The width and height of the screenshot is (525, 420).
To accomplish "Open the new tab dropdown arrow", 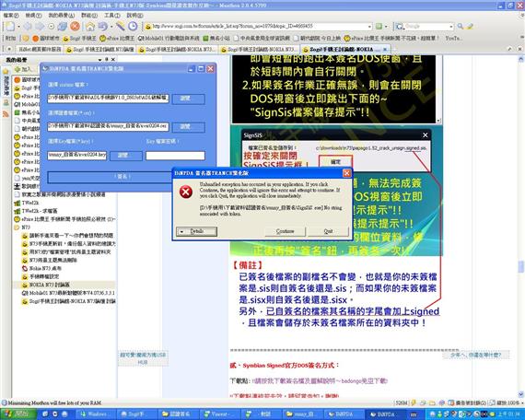I will pos(18,27).
